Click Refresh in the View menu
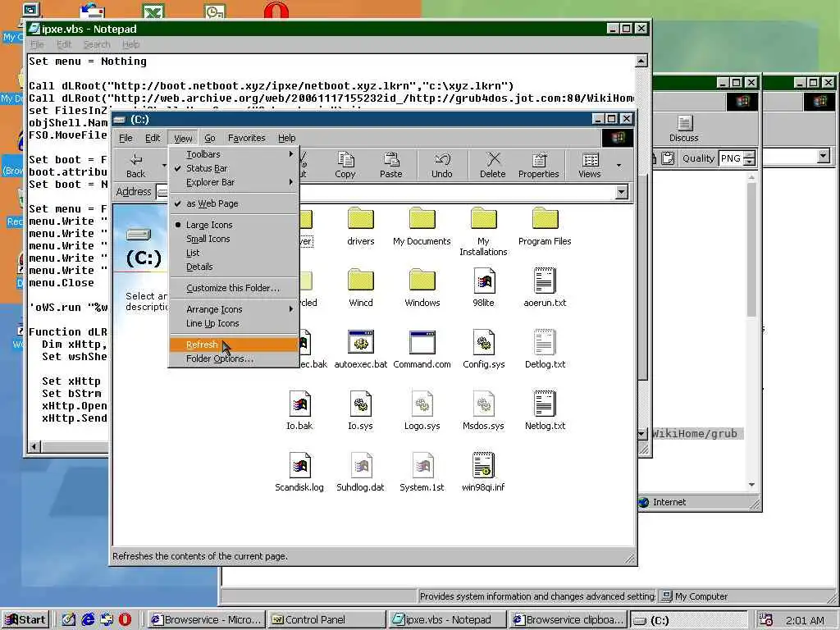The image size is (840, 630). tap(234, 345)
